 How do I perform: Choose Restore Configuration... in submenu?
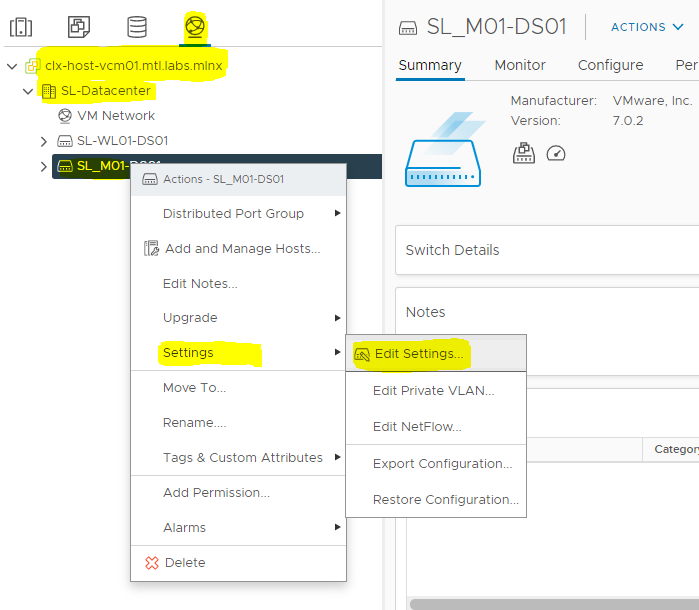click(x=436, y=500)
